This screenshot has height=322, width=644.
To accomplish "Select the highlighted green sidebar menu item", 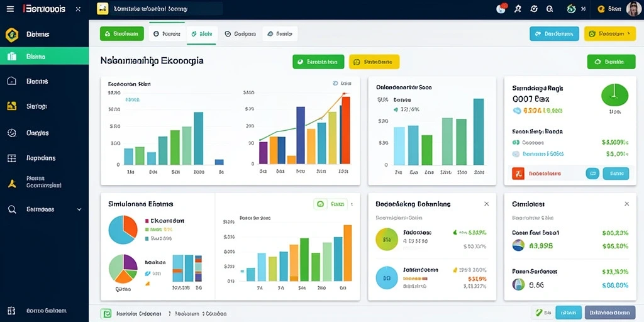I will coord(45,56).
